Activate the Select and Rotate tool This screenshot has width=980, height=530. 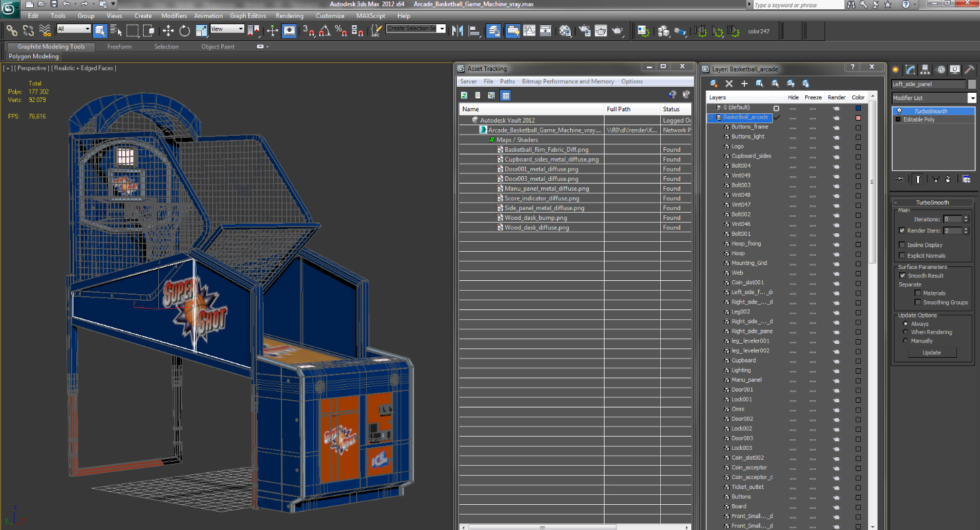tap(184, 30)
